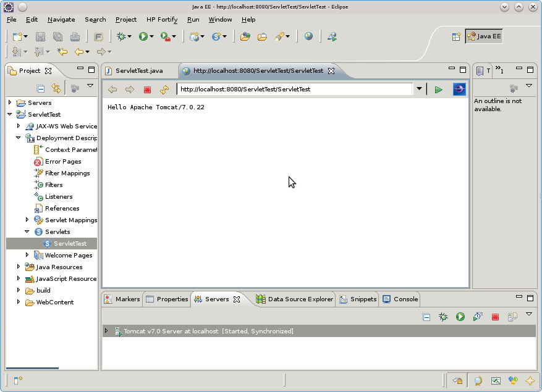Refresh the embedded browser page
The height and width of the screenshot is (392, 542).
tap(164, 90)
